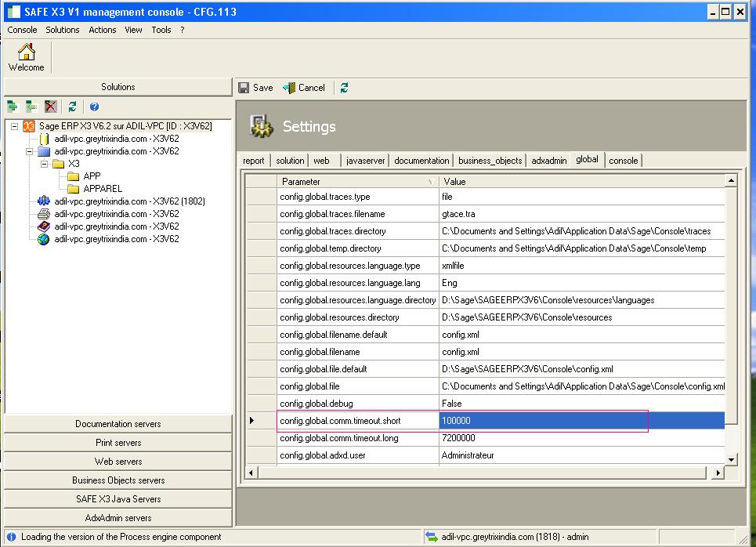The height and width of the screenshot is (547, 756).
Task: Click the Settings gear icon in header
Action: pyautogui.click(x=262, y=126)
